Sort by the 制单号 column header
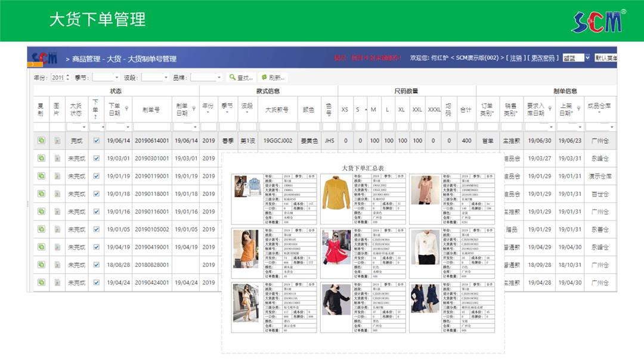 [x=151, y=109]
